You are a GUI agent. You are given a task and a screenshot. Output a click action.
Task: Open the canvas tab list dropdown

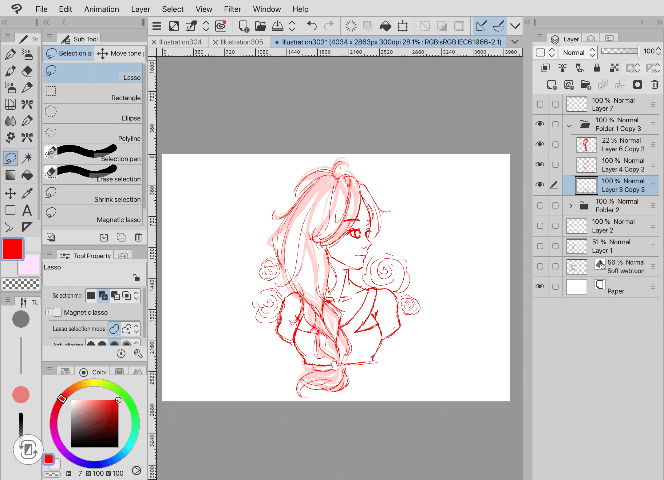(515, 42)
